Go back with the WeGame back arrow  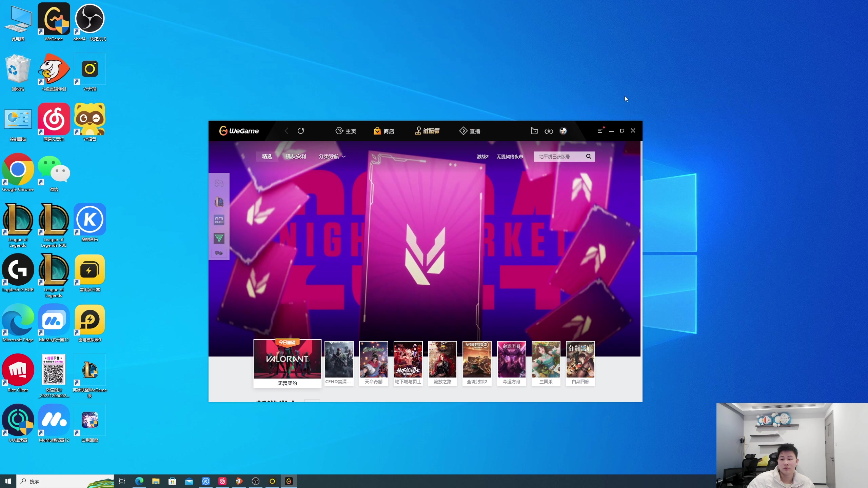coord(287,131)
